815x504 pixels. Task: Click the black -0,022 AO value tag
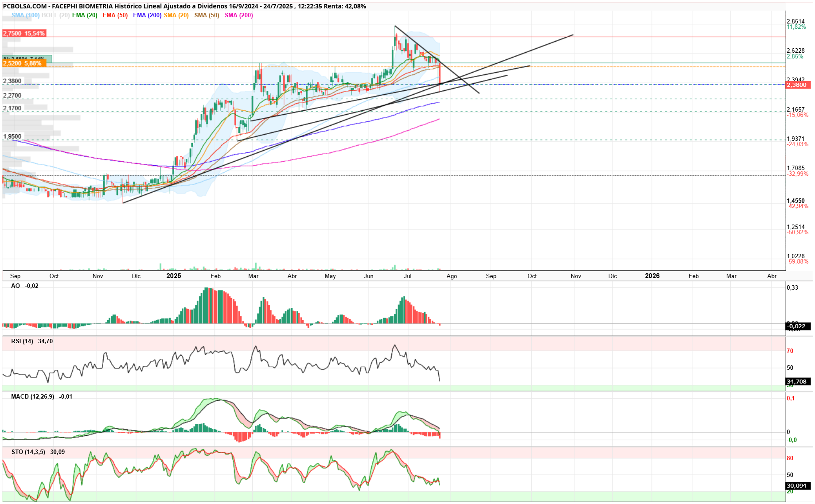(799, 327)
